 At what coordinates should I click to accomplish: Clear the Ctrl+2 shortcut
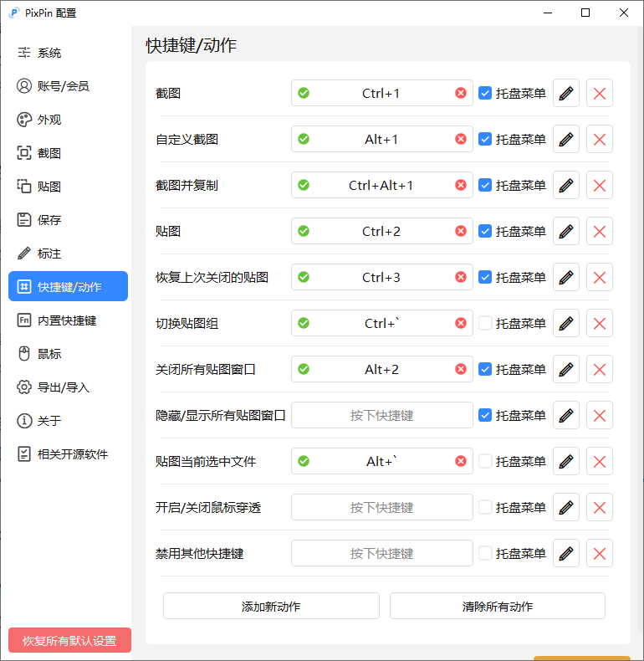point(461,231)
